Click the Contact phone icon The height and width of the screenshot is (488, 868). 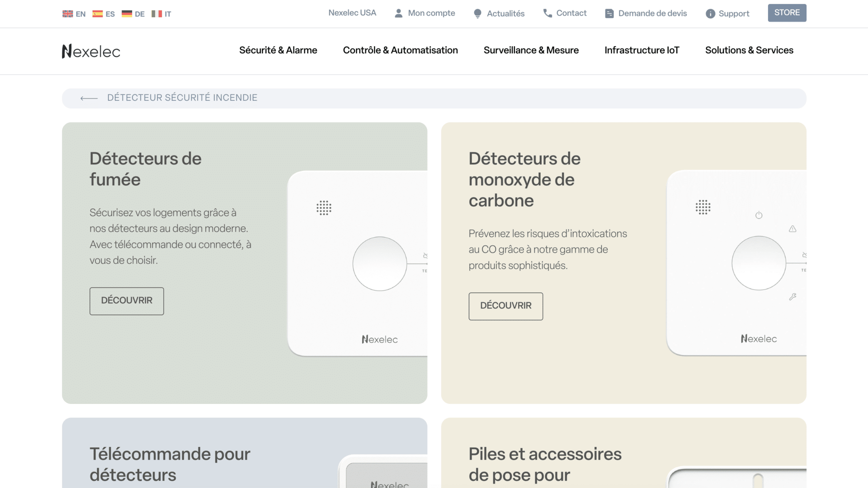point(547,13)
